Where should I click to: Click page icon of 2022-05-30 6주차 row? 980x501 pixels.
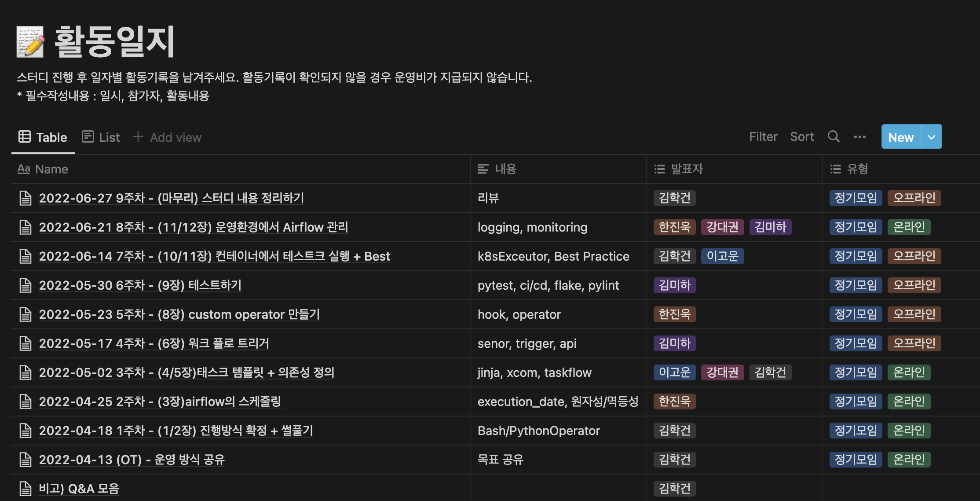[26, 285]
